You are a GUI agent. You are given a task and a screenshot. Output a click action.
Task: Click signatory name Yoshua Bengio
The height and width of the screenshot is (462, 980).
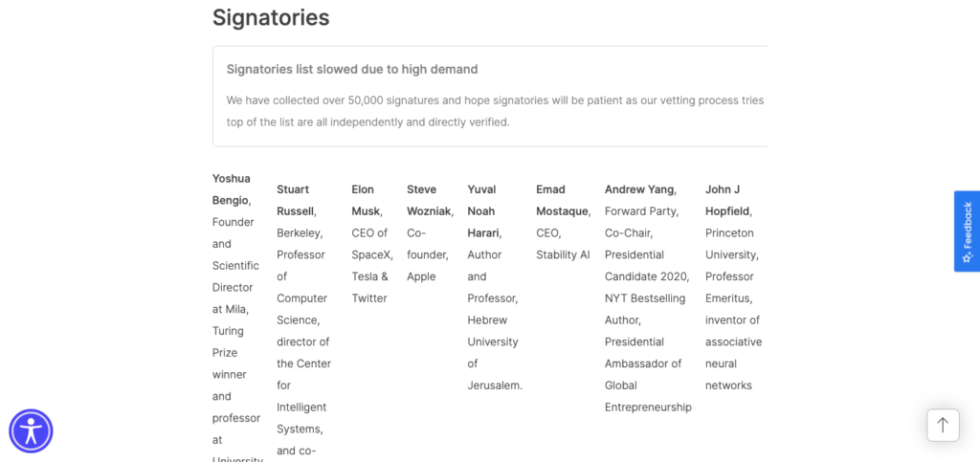tap(231, 189)
